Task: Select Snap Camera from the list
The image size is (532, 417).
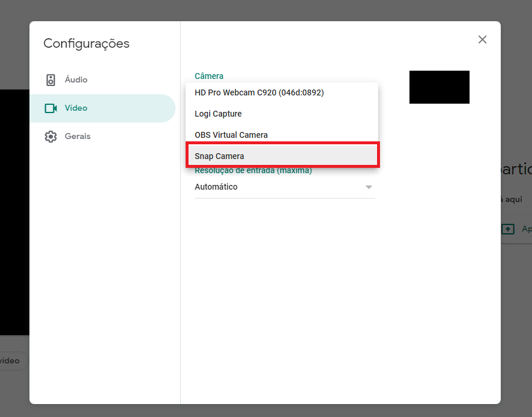Action: 282,156
